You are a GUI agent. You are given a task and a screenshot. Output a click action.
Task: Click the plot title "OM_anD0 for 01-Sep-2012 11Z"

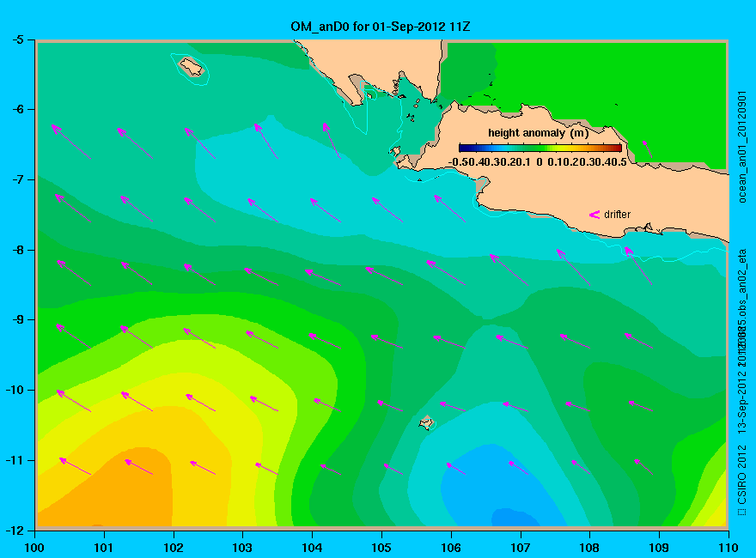(x=381, y=27)
